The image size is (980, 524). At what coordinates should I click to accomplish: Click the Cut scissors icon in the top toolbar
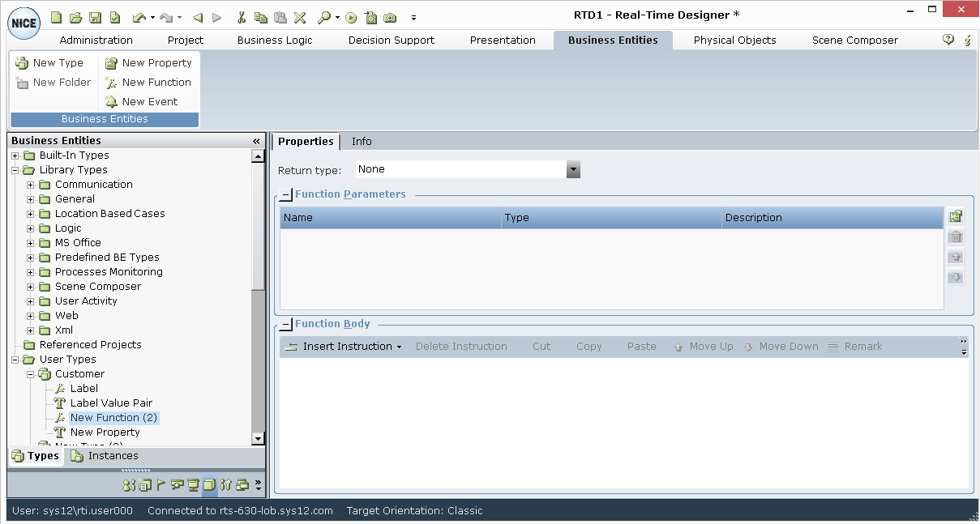click(242, 17)
